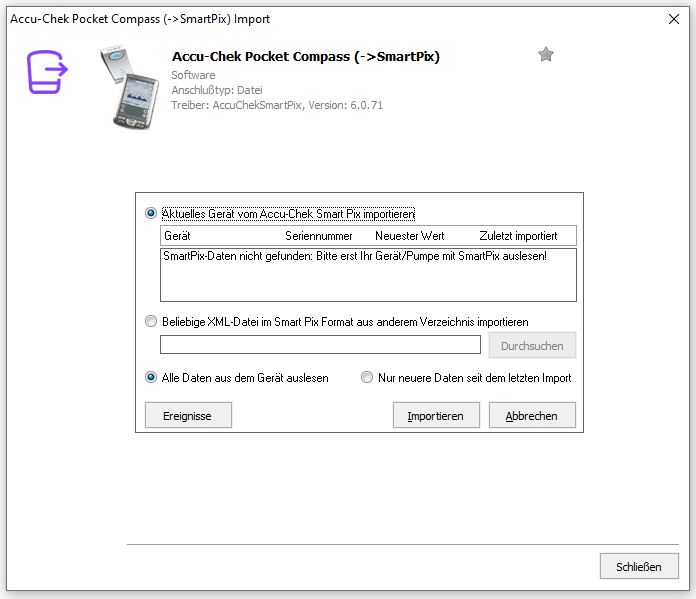Click the 'Zuletzt importiert' column header
Image resolution: width=696 pixels, height=599 pixels.
click(x=518, y=236)
